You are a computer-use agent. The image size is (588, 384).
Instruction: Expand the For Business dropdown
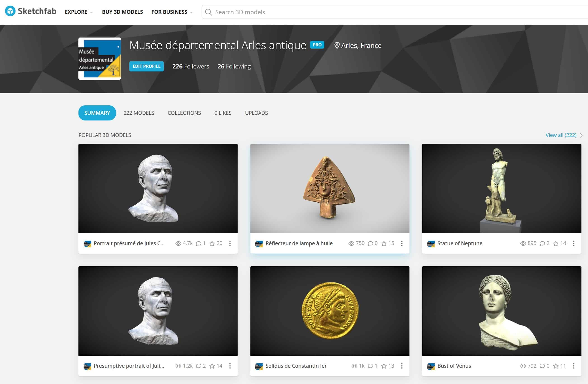point(172,12)
